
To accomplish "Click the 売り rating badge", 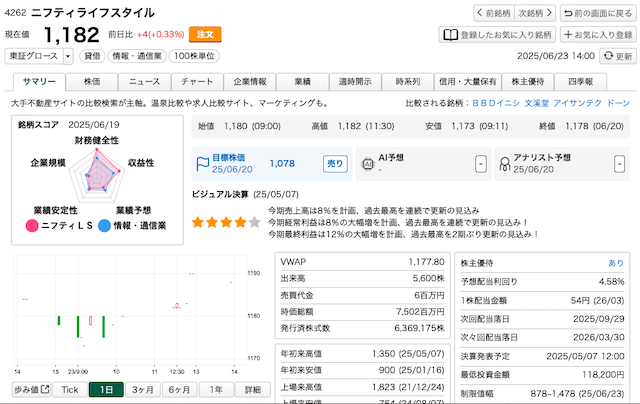I will (335, 164).
